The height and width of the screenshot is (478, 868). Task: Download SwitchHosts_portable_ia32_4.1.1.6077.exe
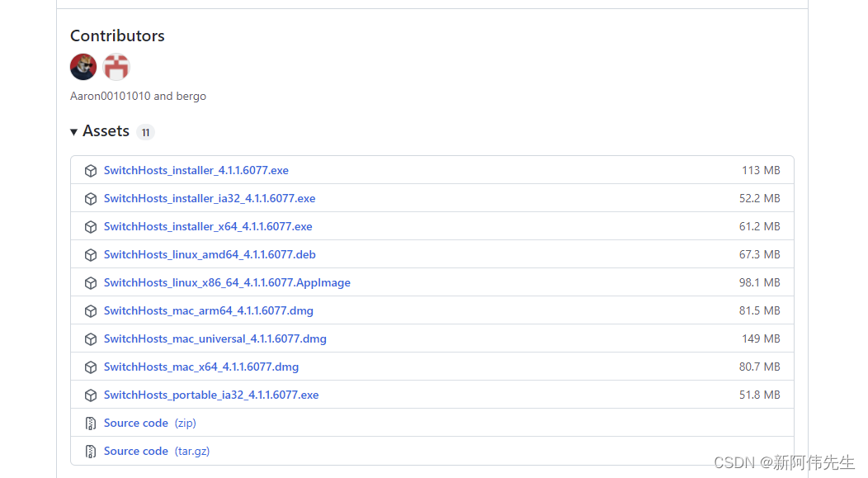[211, 395]
